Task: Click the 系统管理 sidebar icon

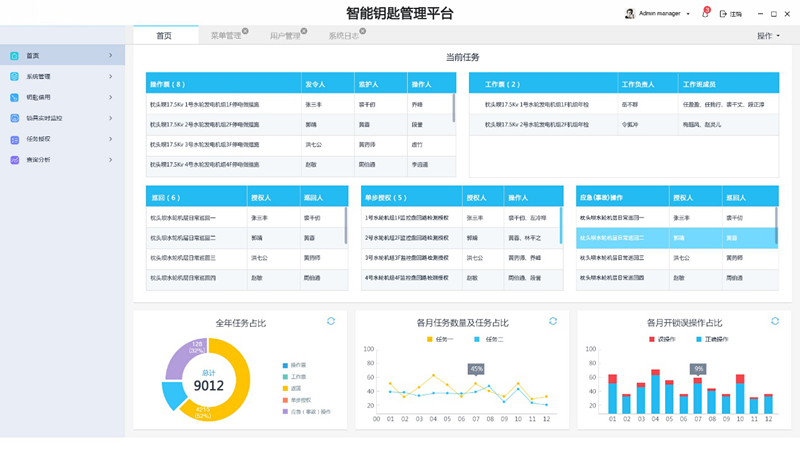Action: click(14, 76)
